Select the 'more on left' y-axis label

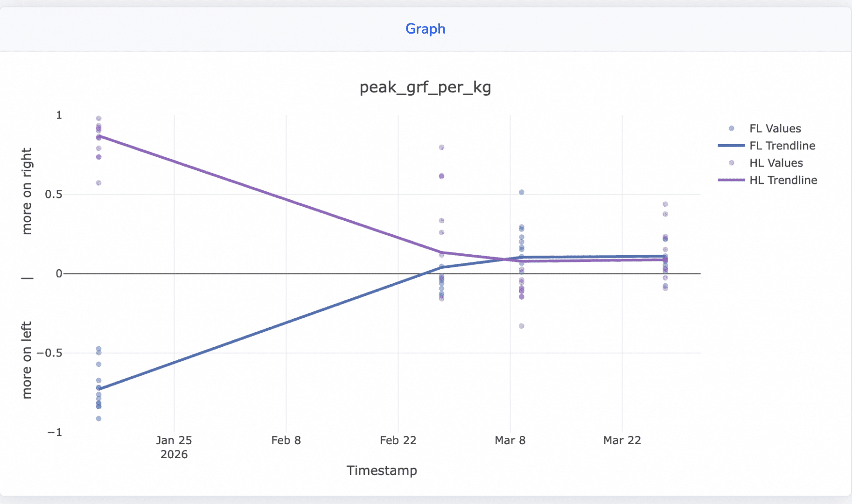(x=27, y=360)
